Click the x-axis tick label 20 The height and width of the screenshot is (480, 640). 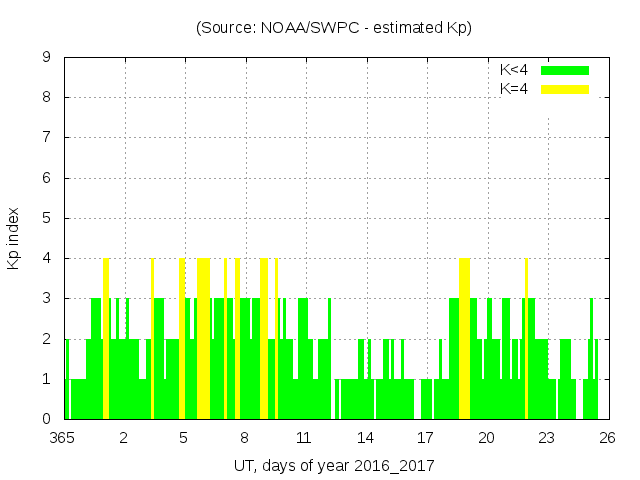click(486, 437)
